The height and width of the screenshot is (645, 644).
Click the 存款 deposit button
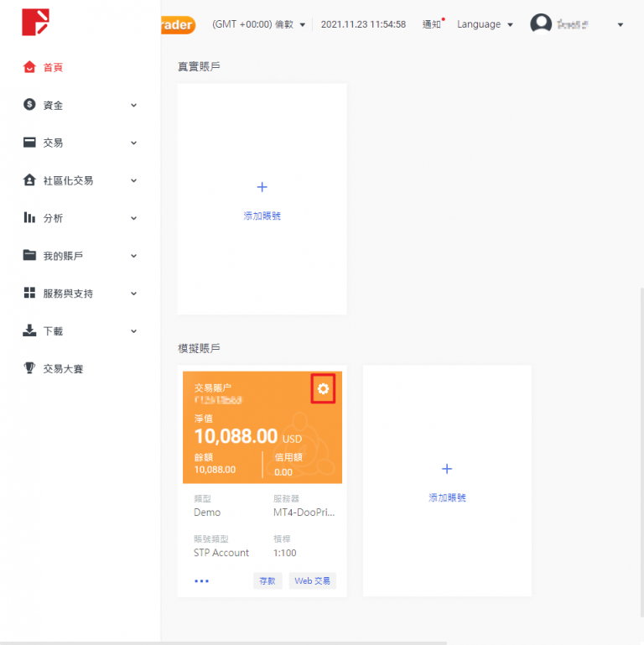pyautogui.click(x=267, y=580)
